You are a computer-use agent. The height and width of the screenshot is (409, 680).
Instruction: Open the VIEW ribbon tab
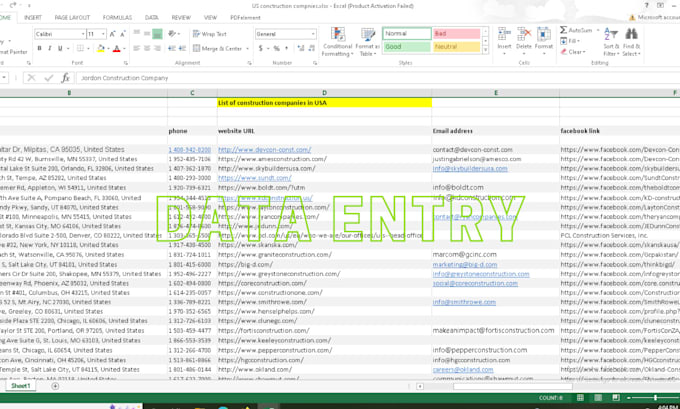click(210, 17)
